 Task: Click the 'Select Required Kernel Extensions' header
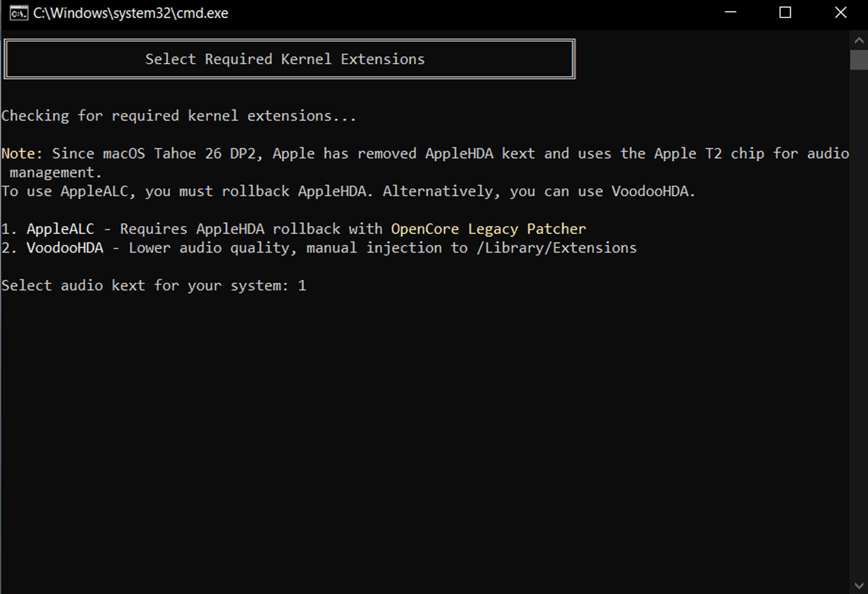(x=285, y=59)
